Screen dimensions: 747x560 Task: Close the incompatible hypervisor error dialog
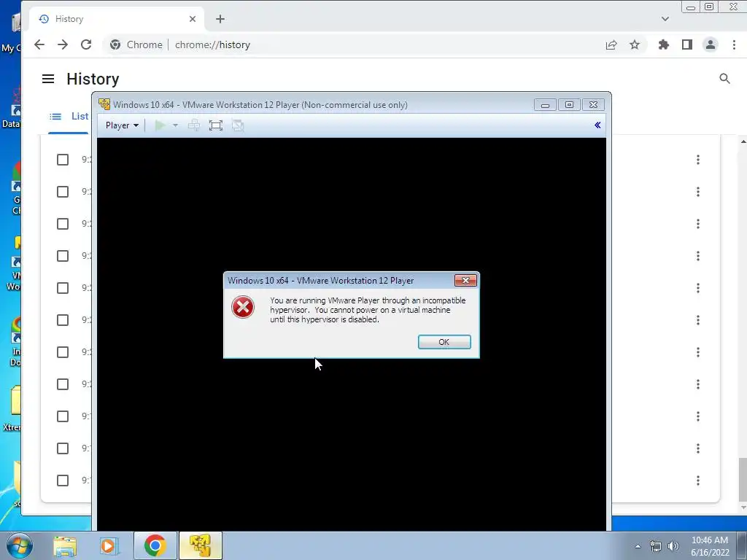(465, 281)
